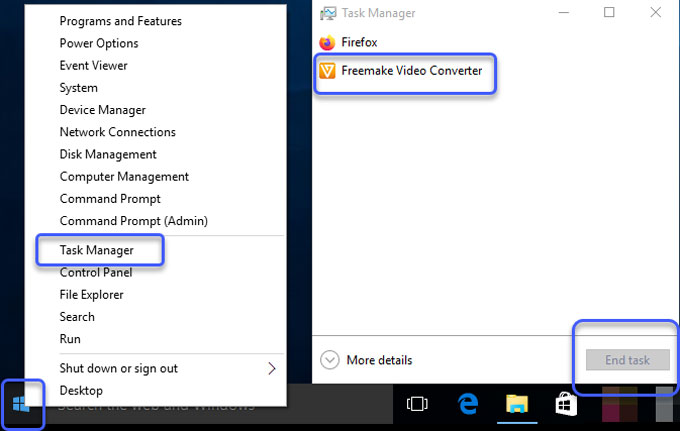Click the Task Manager title bar icon
680x431 pixels.
[x=328, y=13]
